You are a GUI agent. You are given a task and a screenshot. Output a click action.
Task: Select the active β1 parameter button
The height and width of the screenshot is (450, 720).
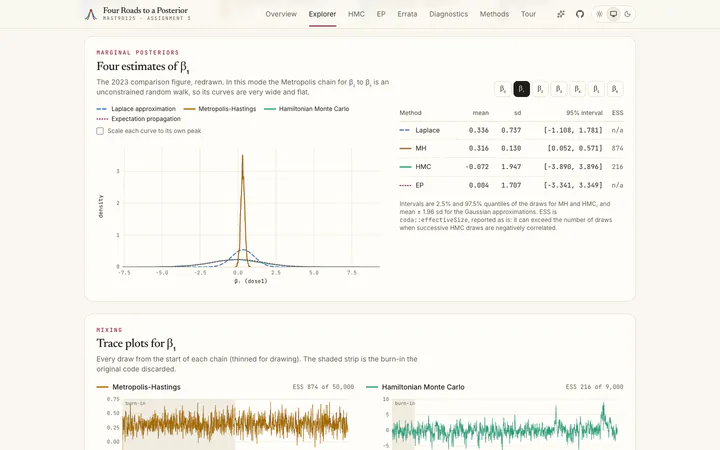tap(522, 89)
